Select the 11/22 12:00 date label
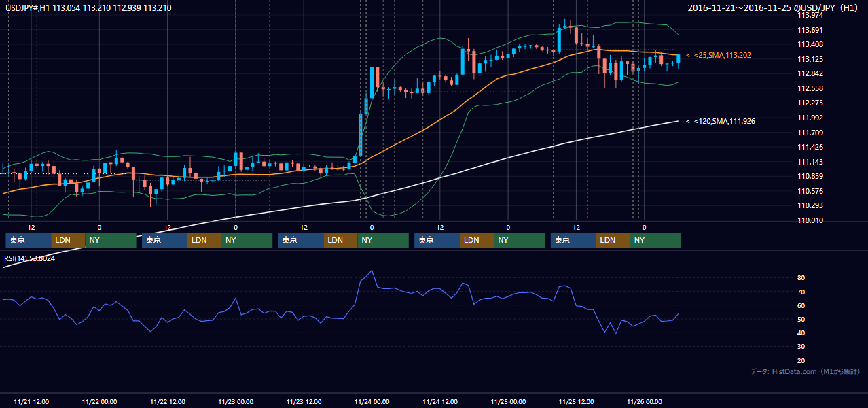This screenshot has height=408, width=868. [x=168, y=401]
